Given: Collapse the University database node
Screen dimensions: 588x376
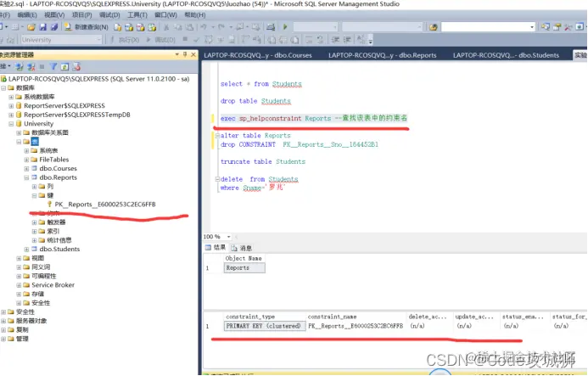Looking at the screenshot, I should (11, 124).
